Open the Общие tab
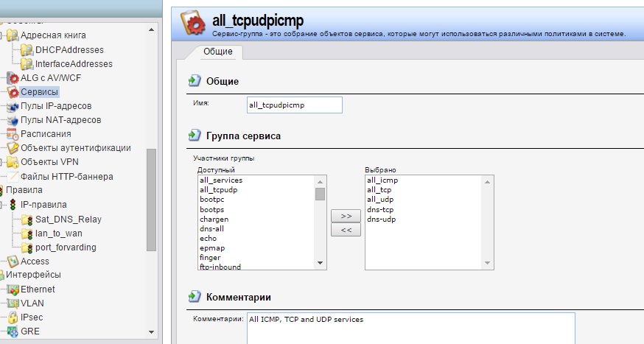644x344 pixels. click(x=217, y=52)
